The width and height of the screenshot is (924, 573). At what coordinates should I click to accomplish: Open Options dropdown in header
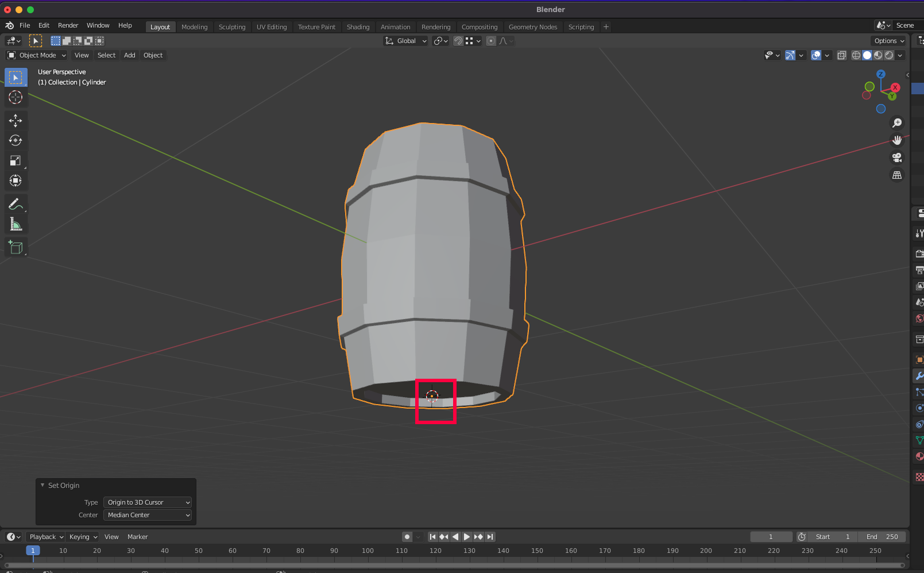pos(889,41)
